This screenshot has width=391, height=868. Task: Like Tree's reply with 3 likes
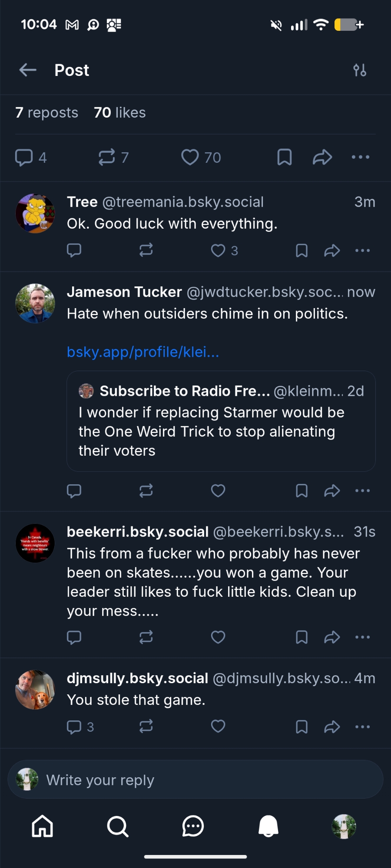[x=218, y=251]
